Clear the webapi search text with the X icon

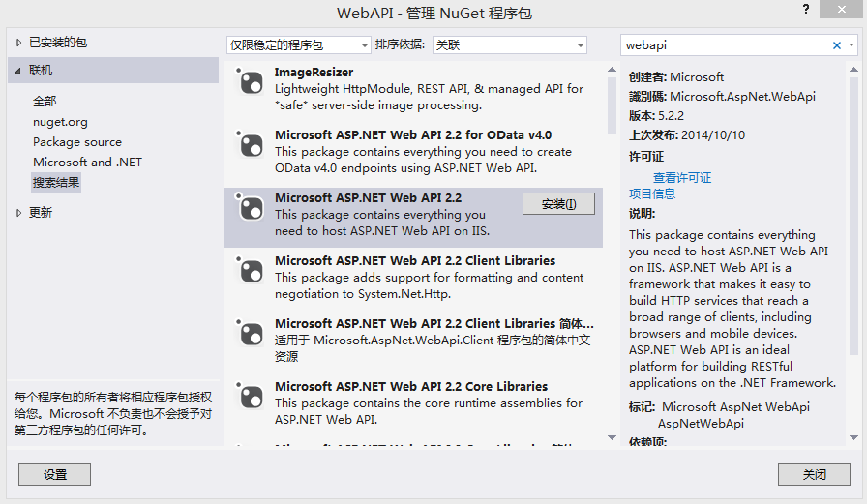(837, 45)
